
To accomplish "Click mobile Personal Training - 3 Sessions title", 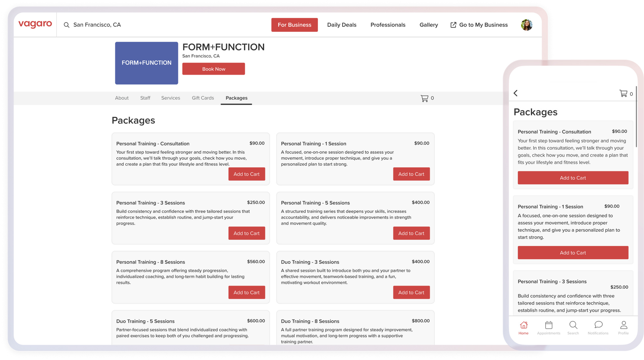I will [552, 282].
